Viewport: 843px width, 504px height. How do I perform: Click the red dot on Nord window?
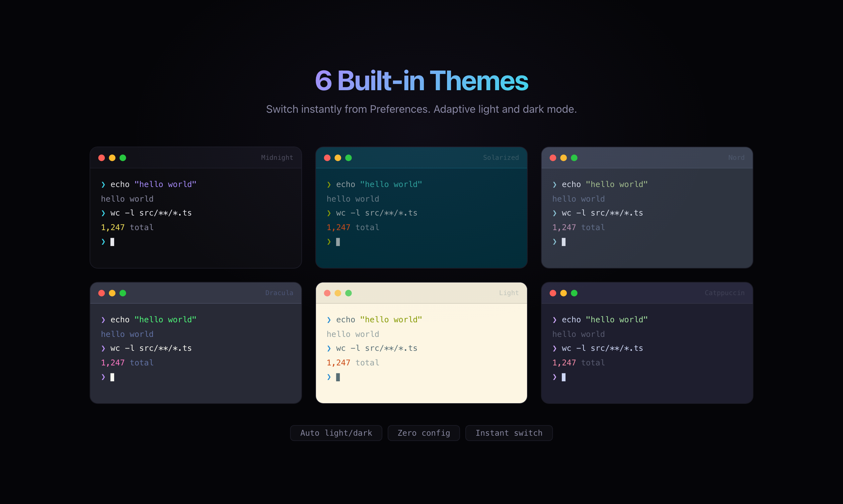pos(553,157)
